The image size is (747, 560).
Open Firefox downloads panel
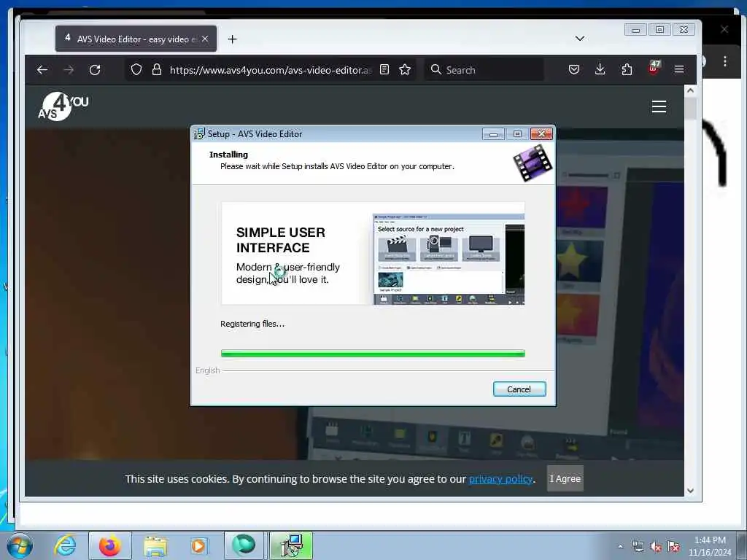click(600, 70)
